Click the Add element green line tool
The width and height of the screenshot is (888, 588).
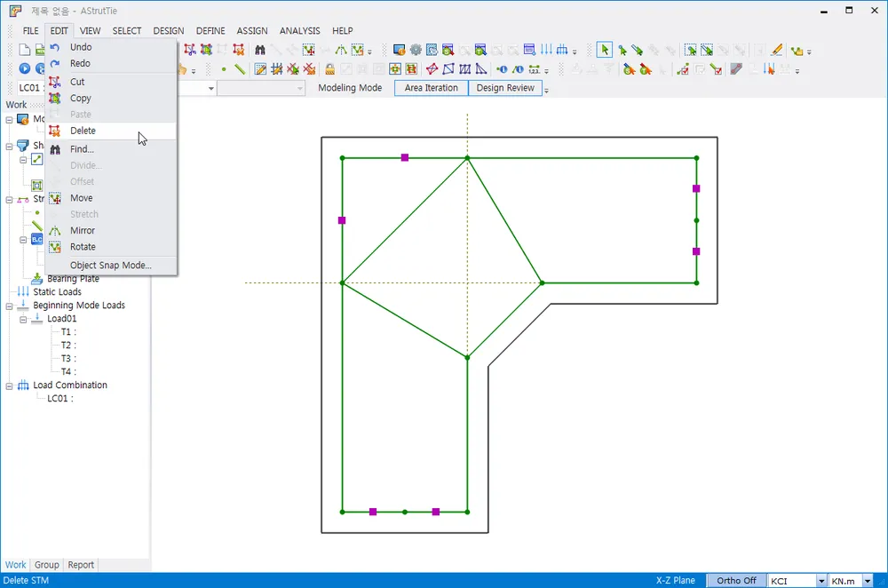(x=240, y=69)
